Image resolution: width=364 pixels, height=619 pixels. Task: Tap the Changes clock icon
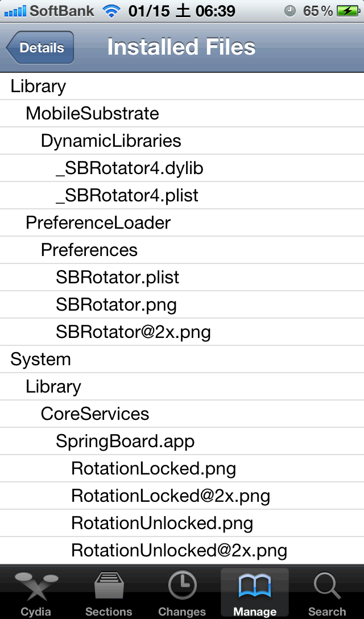[182, 586]
